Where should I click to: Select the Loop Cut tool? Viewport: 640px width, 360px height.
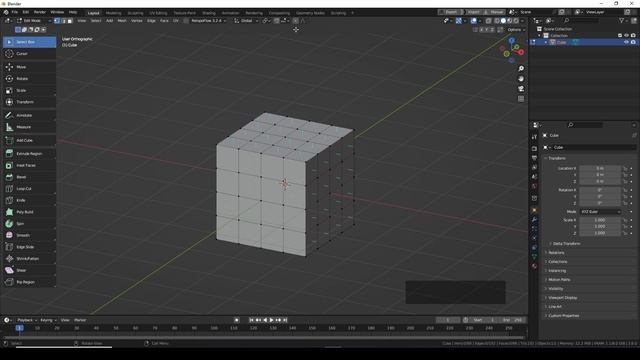point(29,189)
